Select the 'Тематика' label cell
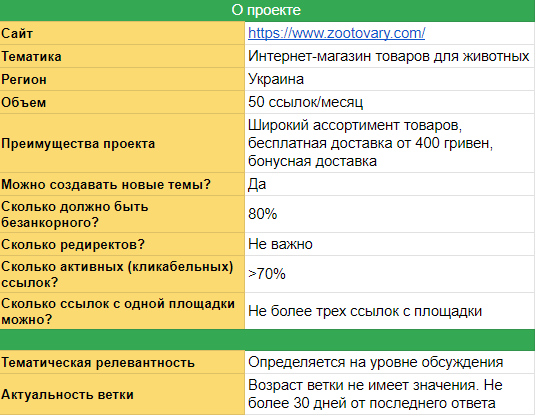This screenshot has height=415, width=535. click(122, 56)
